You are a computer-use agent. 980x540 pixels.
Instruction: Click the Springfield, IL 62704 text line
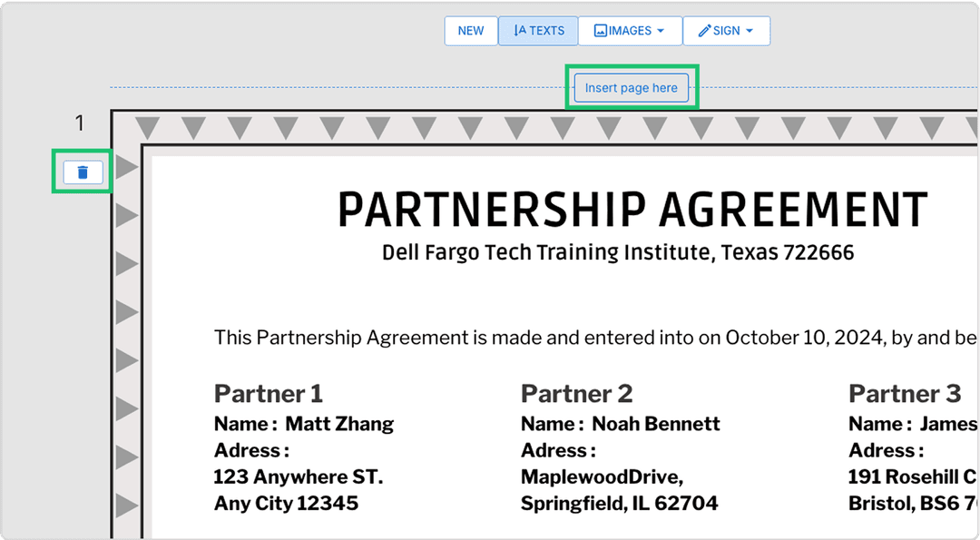pos(619,503)
